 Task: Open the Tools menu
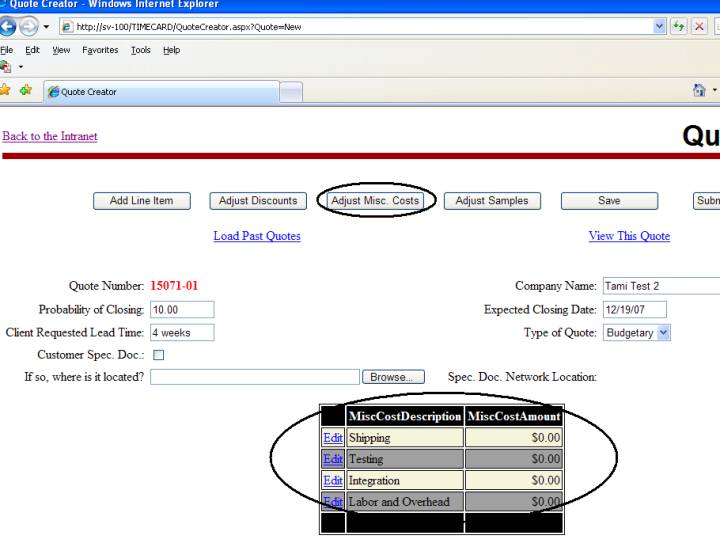pos(138,50)
